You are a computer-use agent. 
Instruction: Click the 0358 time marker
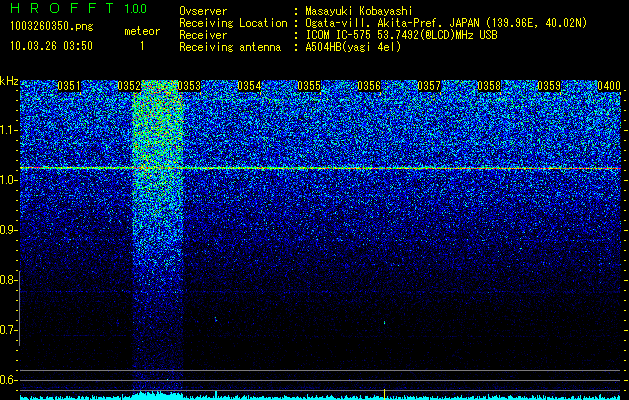489,86
